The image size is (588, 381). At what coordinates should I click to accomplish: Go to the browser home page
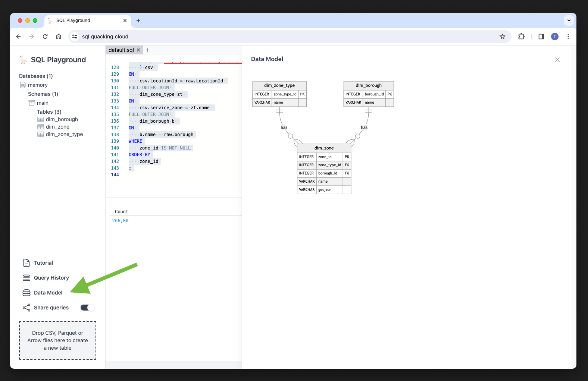click(x=59, y=37)
